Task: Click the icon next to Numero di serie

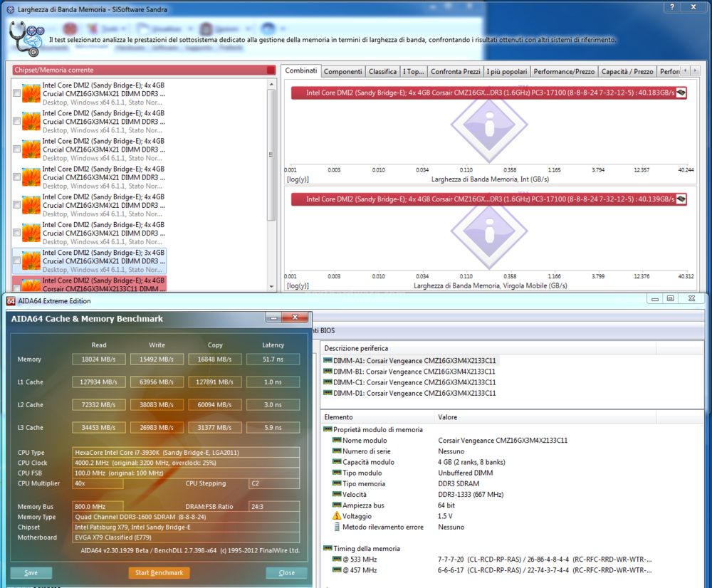Action: coord(337,451)
